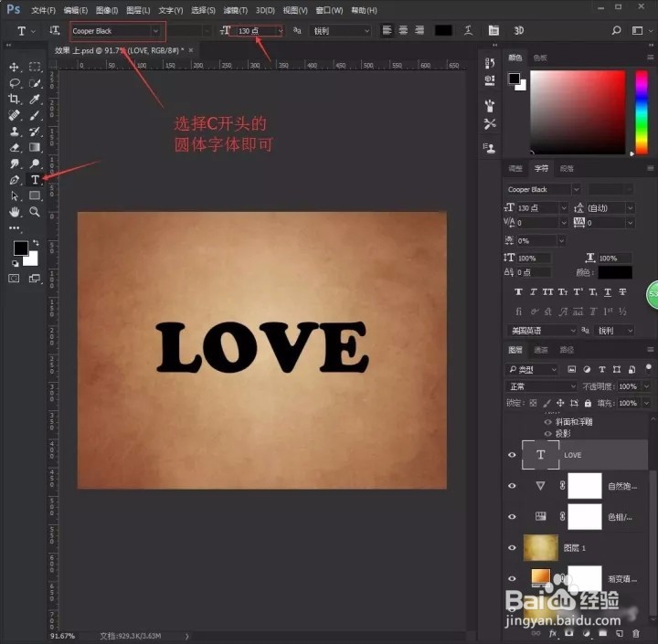The image size is (658, 644).
Task: Select the Clone Stamp tool
Action: 15,132
